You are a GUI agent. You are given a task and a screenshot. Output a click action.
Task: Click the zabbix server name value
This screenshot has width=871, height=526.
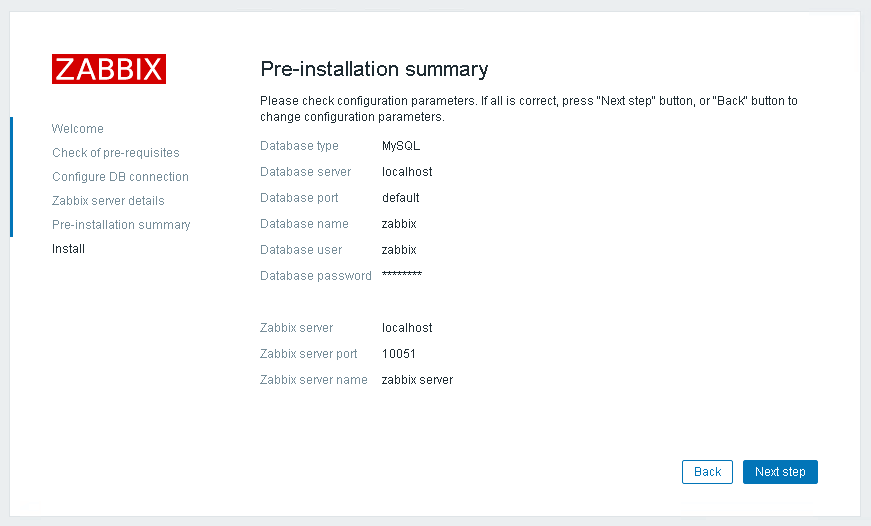pos(417,380)
